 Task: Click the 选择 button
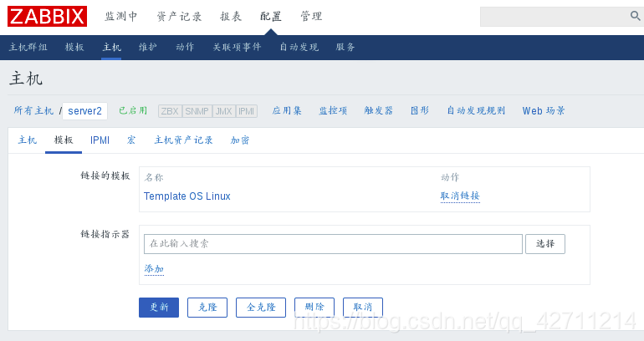pos(545,244)
